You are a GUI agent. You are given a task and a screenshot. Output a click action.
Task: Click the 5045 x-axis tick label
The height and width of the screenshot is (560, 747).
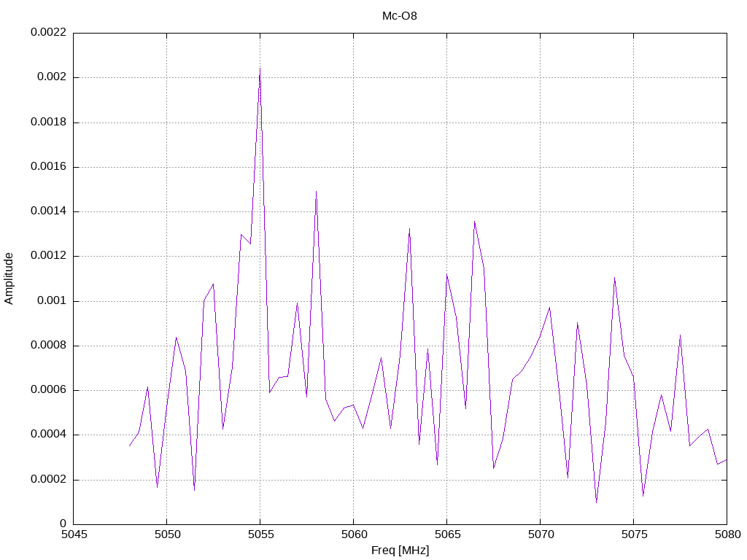pos(74,534)
